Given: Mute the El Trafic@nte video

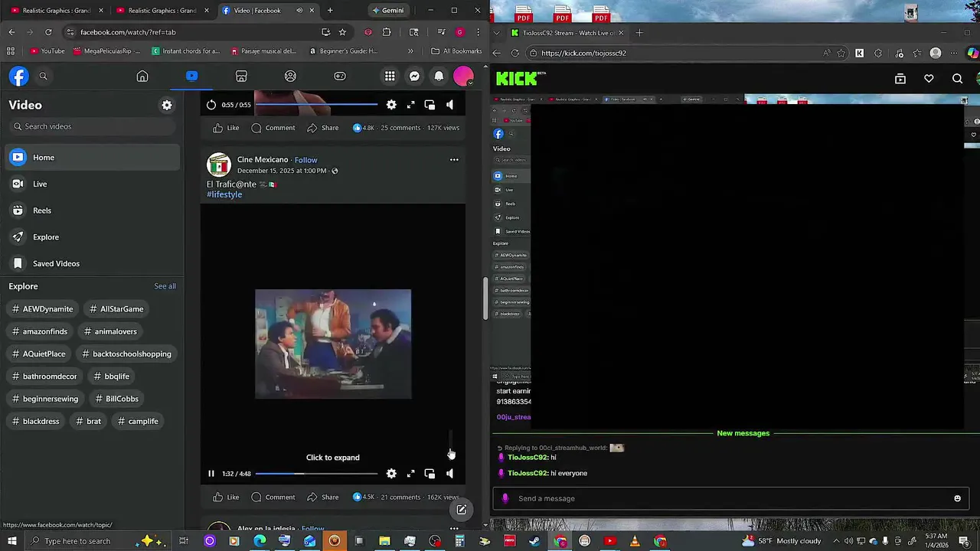Looking at the screenshot, I should tap(449, 474).
